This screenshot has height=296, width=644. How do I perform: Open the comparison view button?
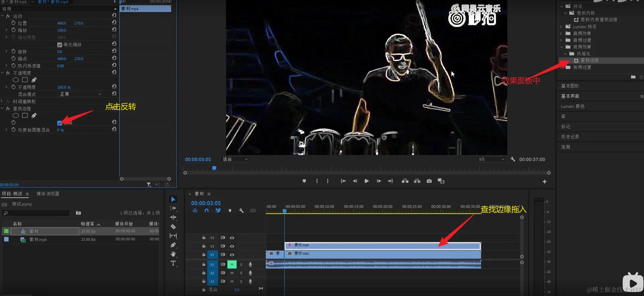(x=441, y=181)
